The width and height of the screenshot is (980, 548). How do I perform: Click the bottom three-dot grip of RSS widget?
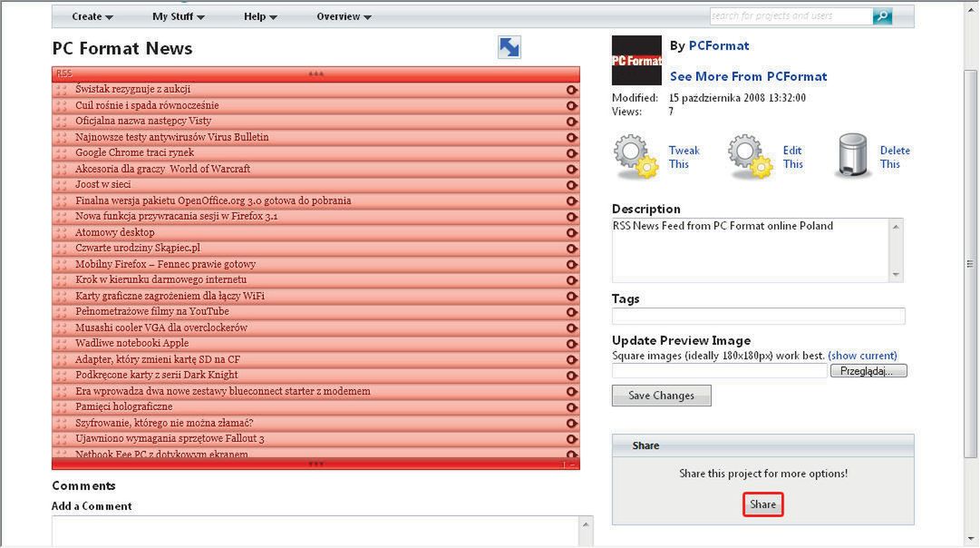(x=315, y=465)
